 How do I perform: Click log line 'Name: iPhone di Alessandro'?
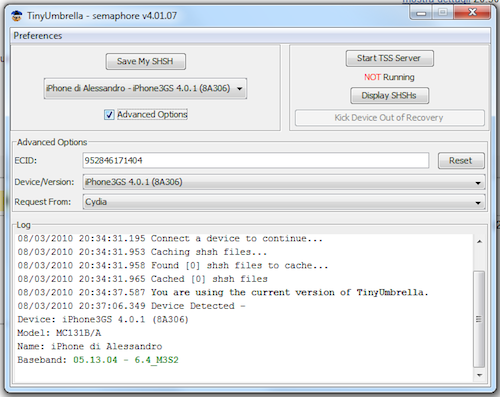click(90, 346)
